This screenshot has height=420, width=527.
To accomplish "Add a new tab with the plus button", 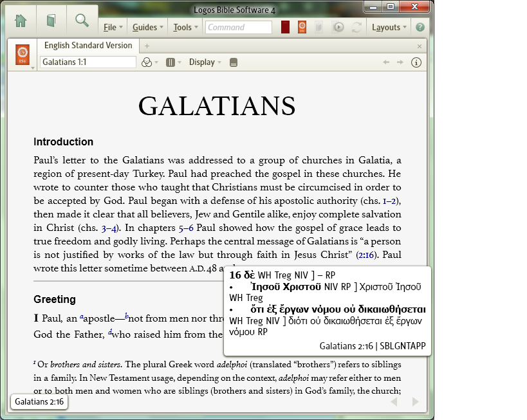I will click(x=147, y=46).
